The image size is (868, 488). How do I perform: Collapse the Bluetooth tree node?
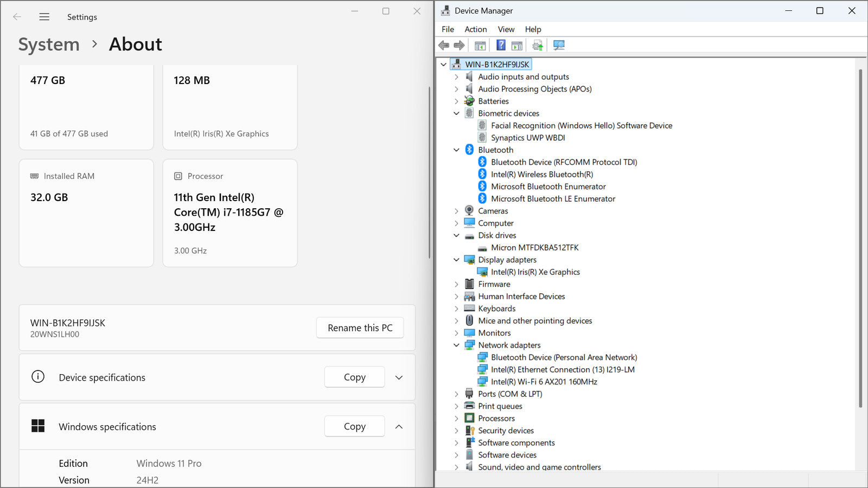[x=456, y=150]
